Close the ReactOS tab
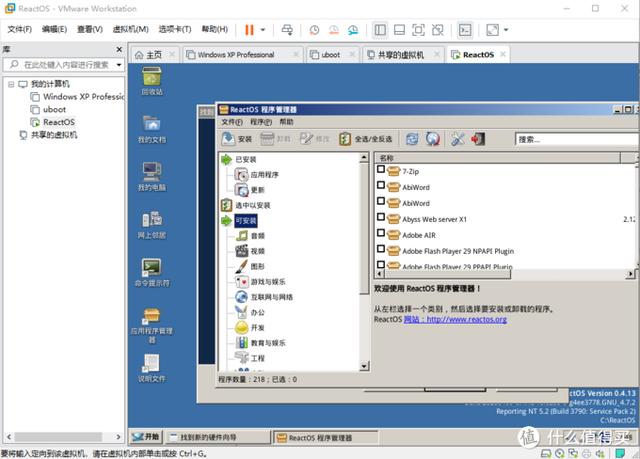This screenshot has height=459, width=640. pos(503,54)
